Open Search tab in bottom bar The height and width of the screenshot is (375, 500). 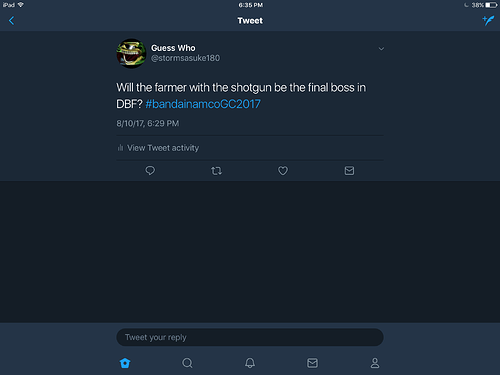[x=187, y=363]
